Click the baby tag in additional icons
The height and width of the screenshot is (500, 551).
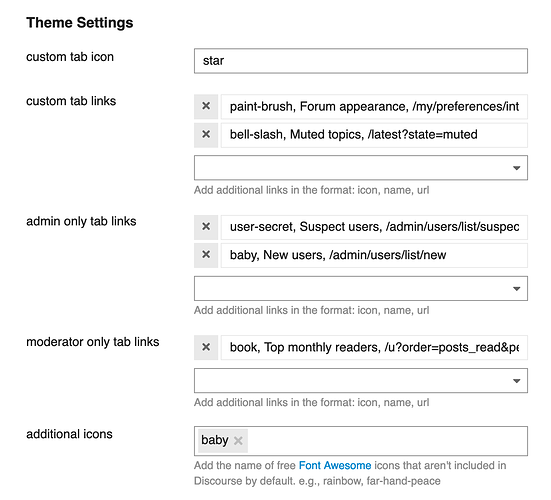coord(215,440)
